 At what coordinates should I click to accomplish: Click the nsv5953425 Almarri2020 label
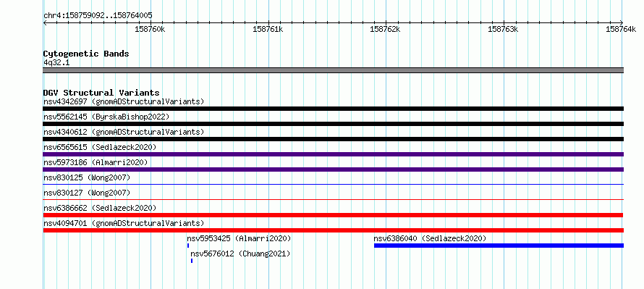pyautogui.click(x=239, y=238)
